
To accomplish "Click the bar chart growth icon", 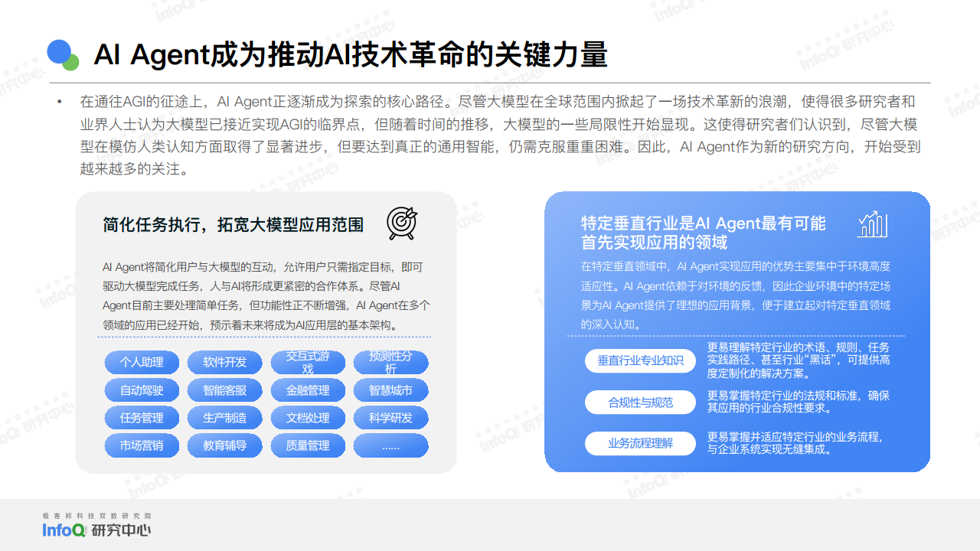I will 873,224.
